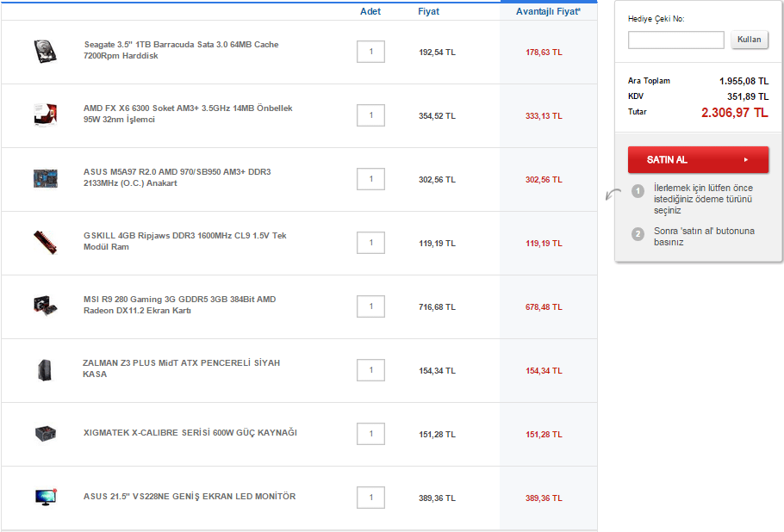The image size is (784, 532).
Task: Open the MSI R9 280 graphics card thumbnail
Action: (x=45, y=306)
